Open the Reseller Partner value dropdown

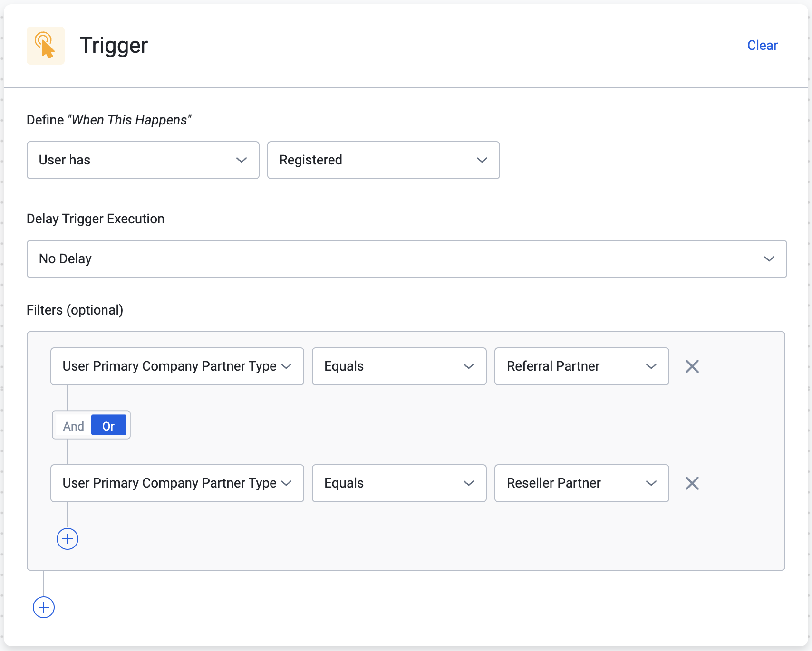(x=582, y=483)
